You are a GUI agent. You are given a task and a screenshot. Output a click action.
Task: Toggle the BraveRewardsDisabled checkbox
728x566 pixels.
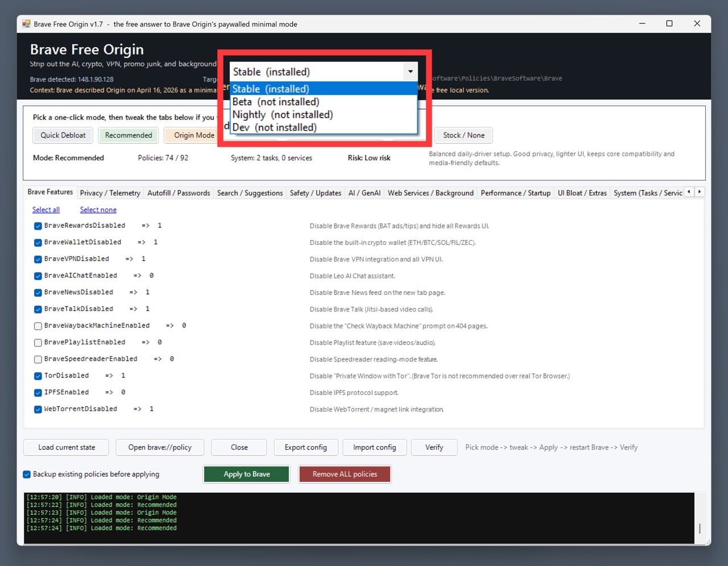(38, 226)
